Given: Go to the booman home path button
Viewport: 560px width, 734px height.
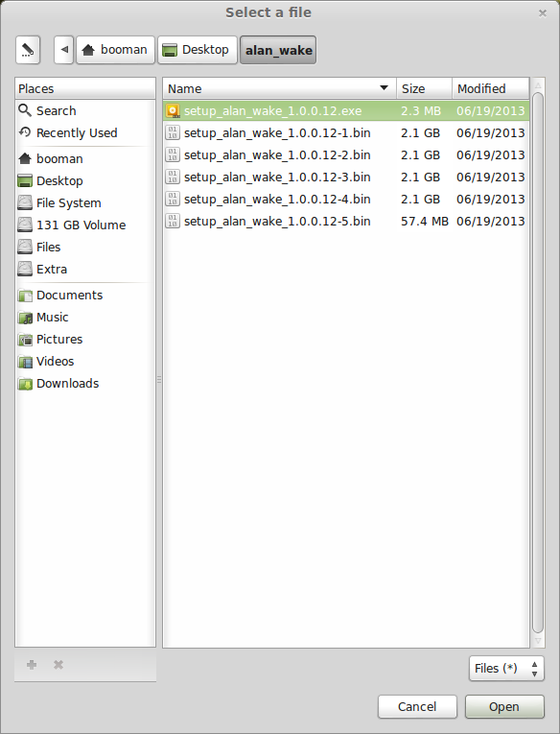Looking at the screenshot, I should 115,50.
